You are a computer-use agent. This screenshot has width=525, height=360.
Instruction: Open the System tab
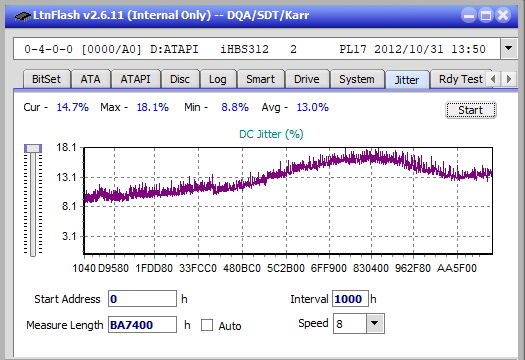357,79
